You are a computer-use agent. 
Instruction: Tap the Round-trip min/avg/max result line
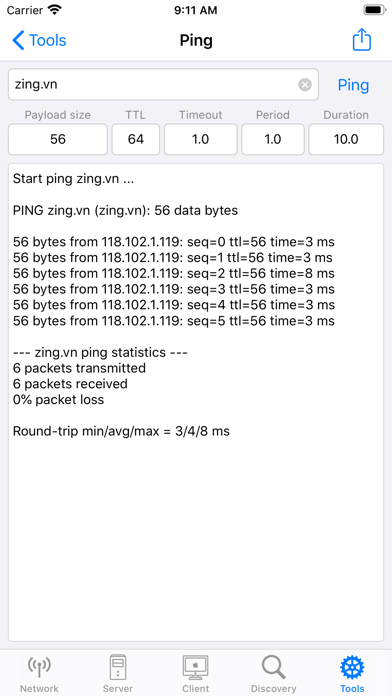(121, 431)
